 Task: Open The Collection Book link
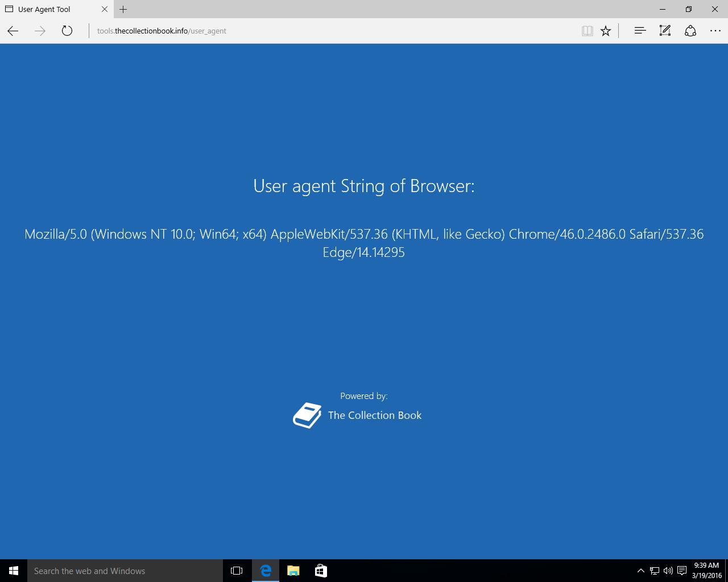(x=375, y=415)
